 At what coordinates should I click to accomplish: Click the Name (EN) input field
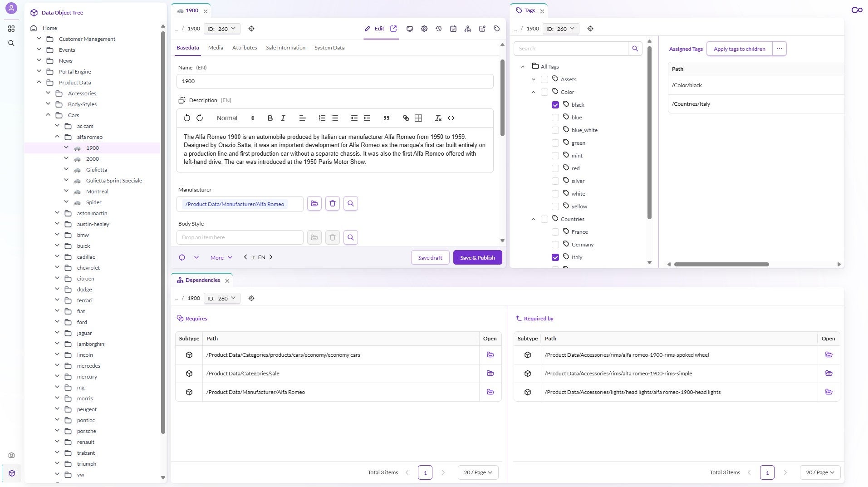pyautogui.click(x=335, y=81)
